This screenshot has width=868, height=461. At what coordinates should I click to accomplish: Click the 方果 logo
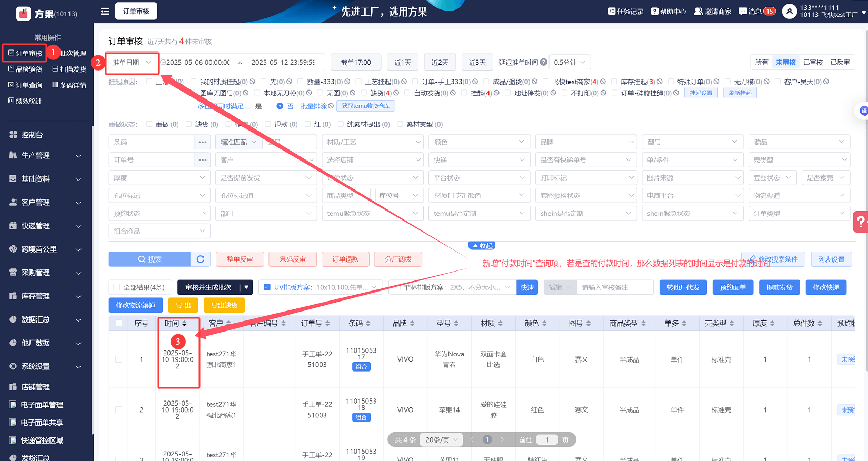pos(24,14)
